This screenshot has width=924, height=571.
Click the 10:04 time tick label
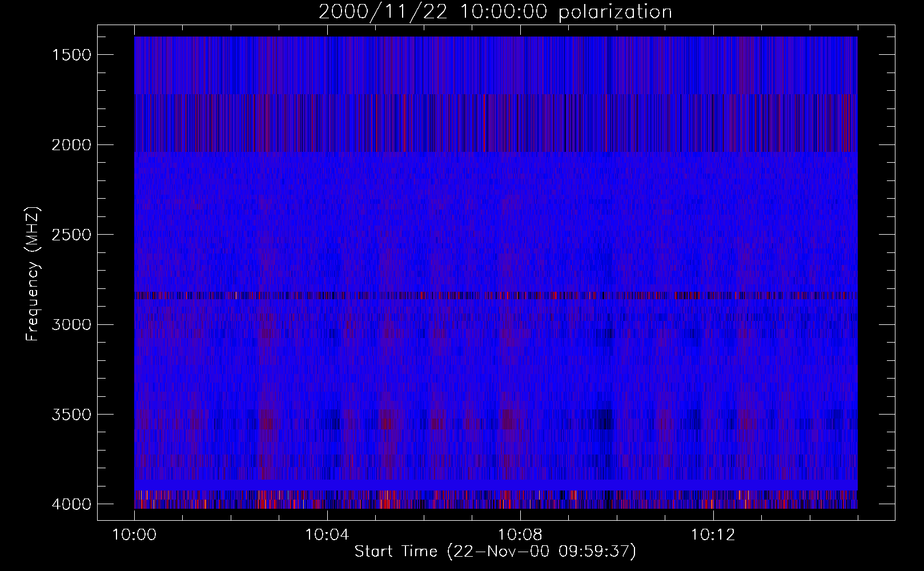[327, 535]
